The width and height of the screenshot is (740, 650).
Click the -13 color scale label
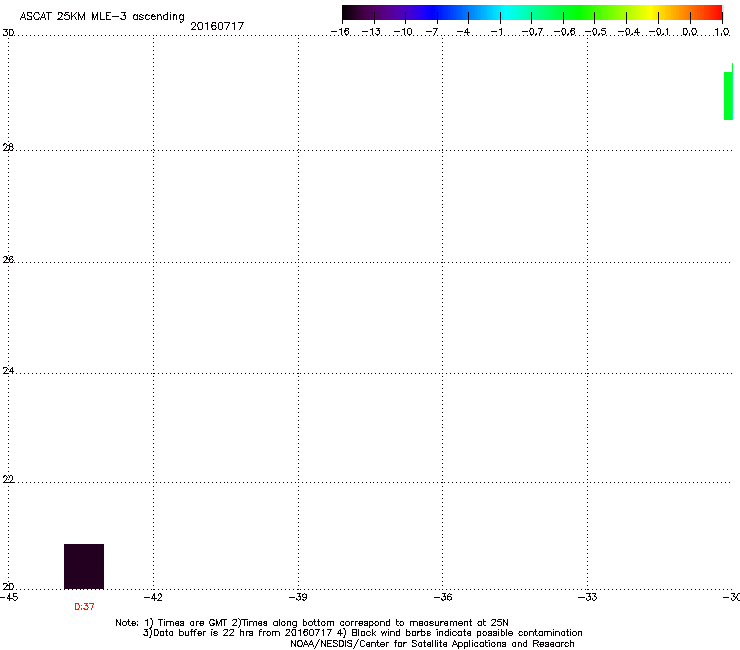(x=371, y=32)
